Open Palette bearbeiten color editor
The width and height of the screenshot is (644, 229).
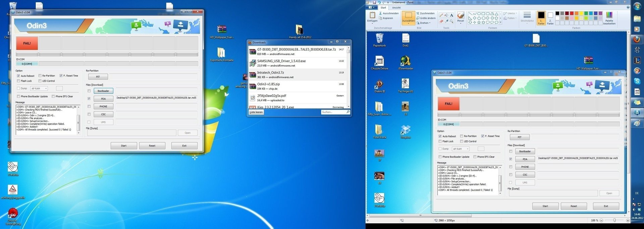pyautogui.click(x=609, y=18)
